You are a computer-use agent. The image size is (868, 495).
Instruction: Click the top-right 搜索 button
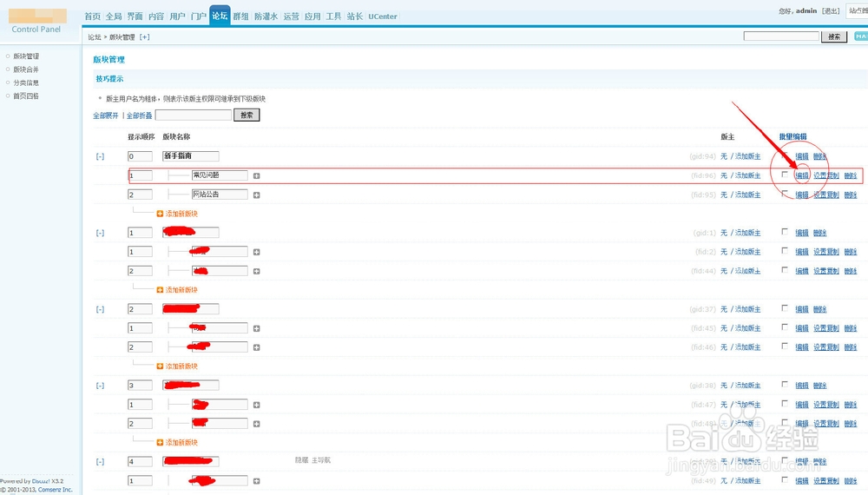click(x=833, y=36)
